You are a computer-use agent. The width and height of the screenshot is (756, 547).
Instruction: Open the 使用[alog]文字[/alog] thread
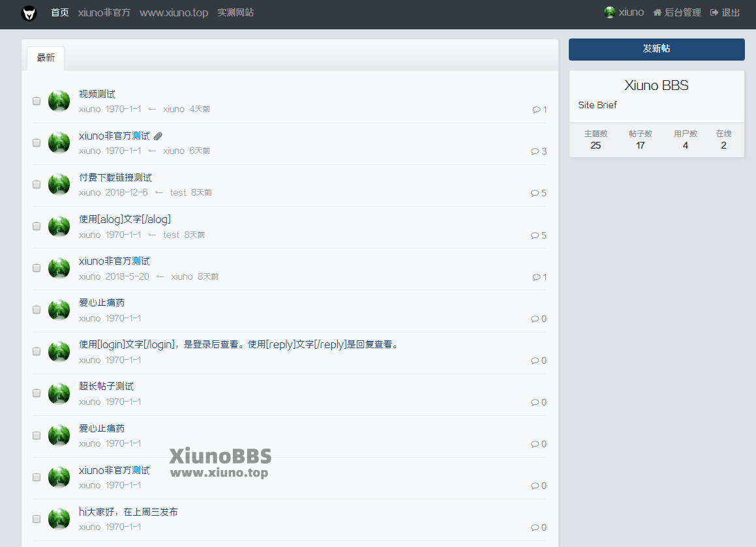pos(125,219)
